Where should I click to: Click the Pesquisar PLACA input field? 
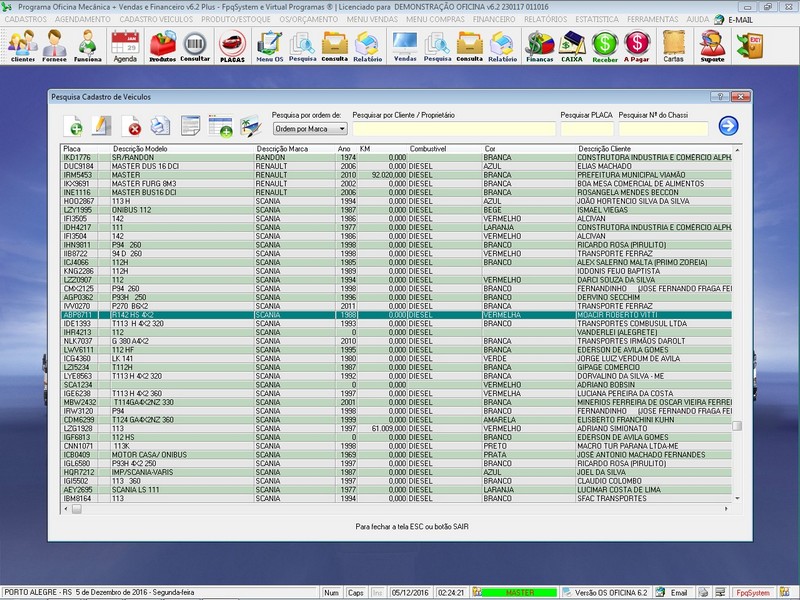(587, 129)
